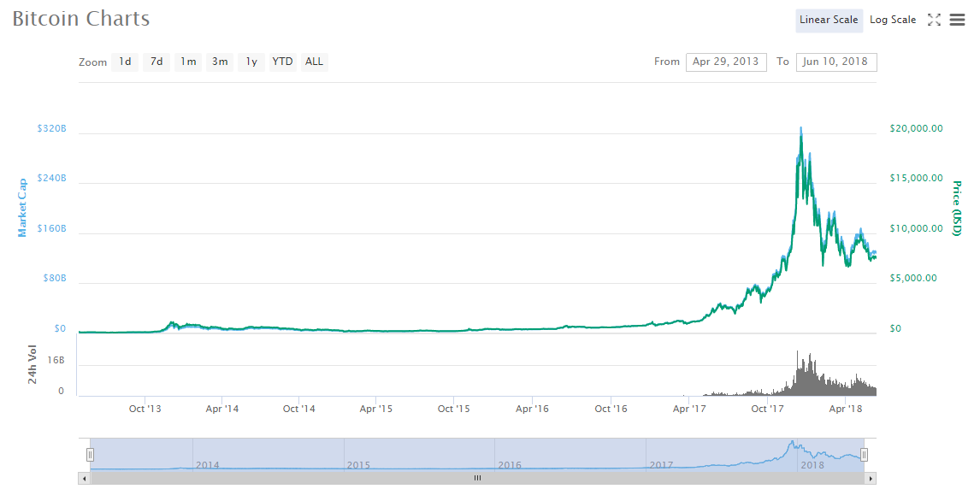The height and width of the screenshot is (495, 980).
Task: Click the scrollbar left arrow
Action: pos(83,478)
